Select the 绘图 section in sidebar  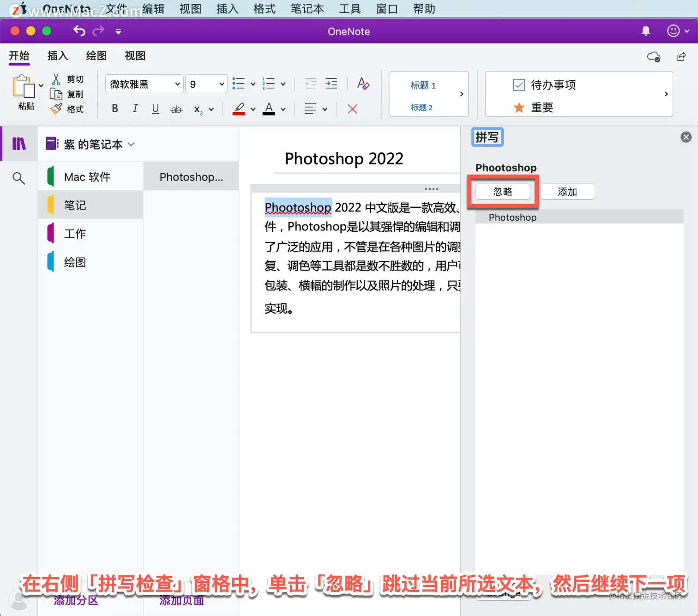(x=90, y=262)
